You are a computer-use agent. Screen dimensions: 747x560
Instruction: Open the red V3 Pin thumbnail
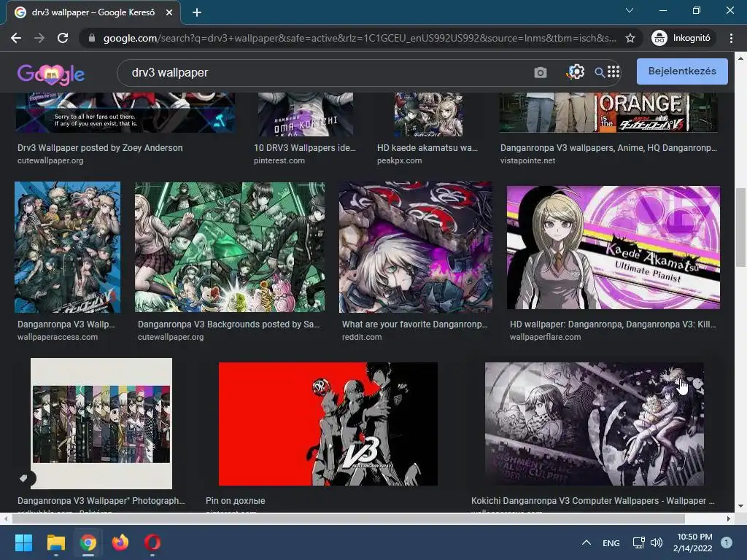click(328, 424)
